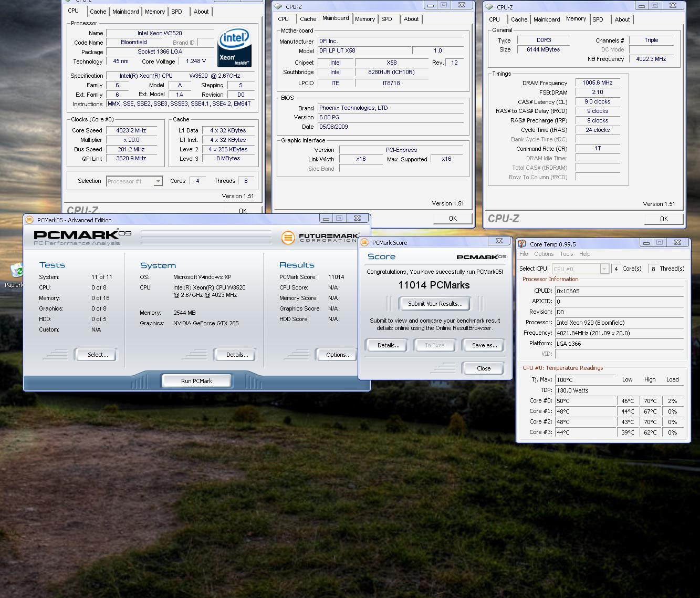Image resolution: width=700 pixels, height=598 pixels.
Task: Click the Close button in Score dialog
Action: point(484,368)
